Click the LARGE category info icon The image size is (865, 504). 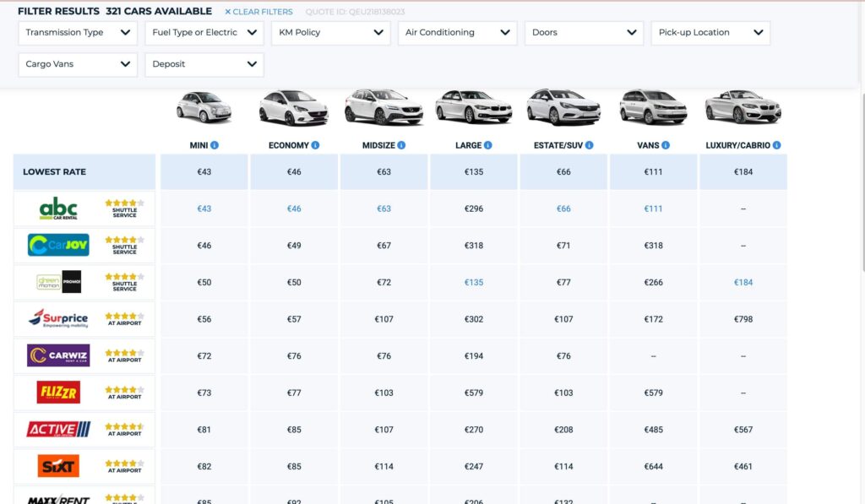point(487,145)
